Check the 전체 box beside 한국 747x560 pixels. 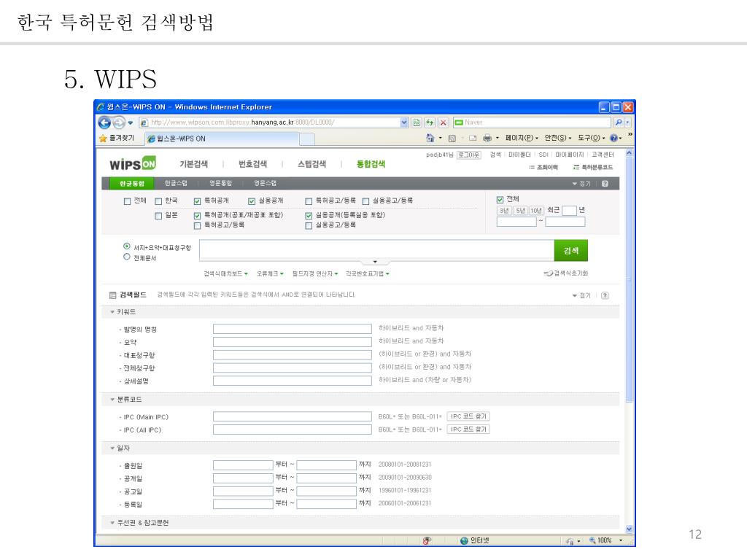coord(127,201)
